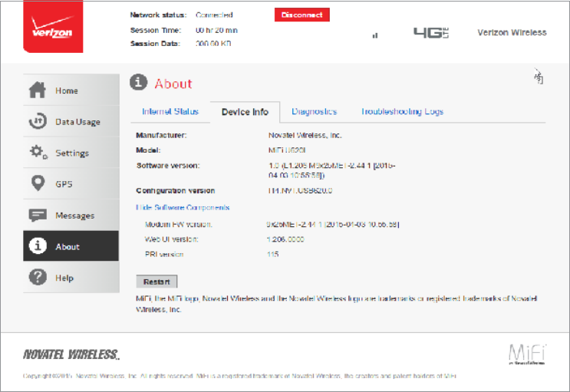Click the Settings gears icon
570x392 pixels.
38,152
